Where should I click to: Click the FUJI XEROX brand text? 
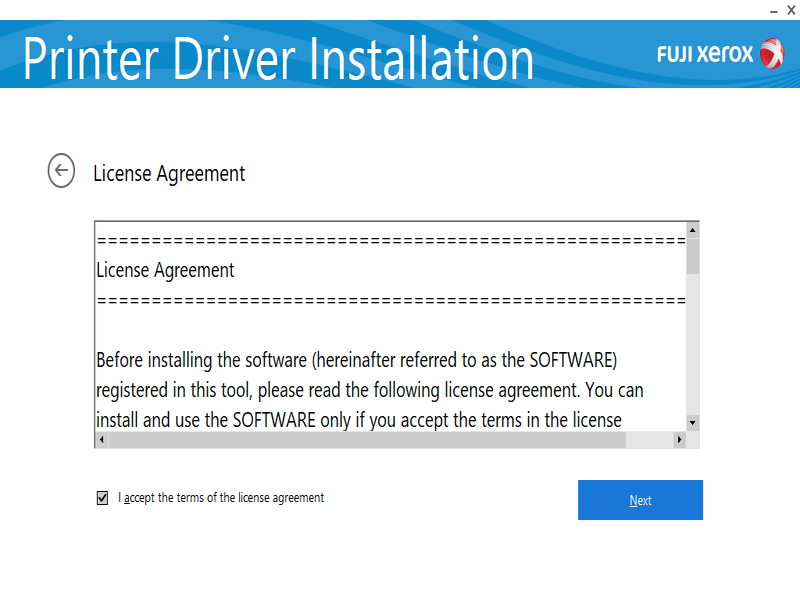click(x=704, y=54)
